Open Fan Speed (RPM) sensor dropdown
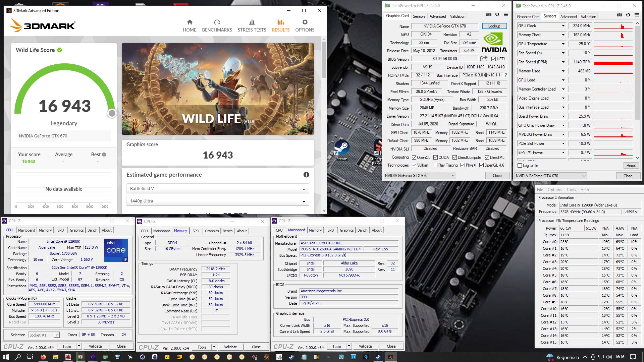 coord(563,62)
